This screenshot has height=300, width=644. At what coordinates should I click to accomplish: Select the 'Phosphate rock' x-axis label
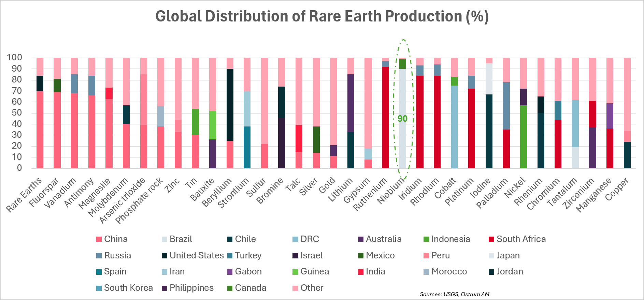[139, 201]
